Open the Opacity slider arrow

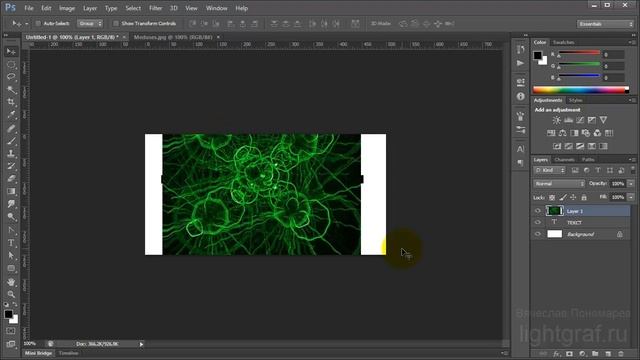pos(631,184)
